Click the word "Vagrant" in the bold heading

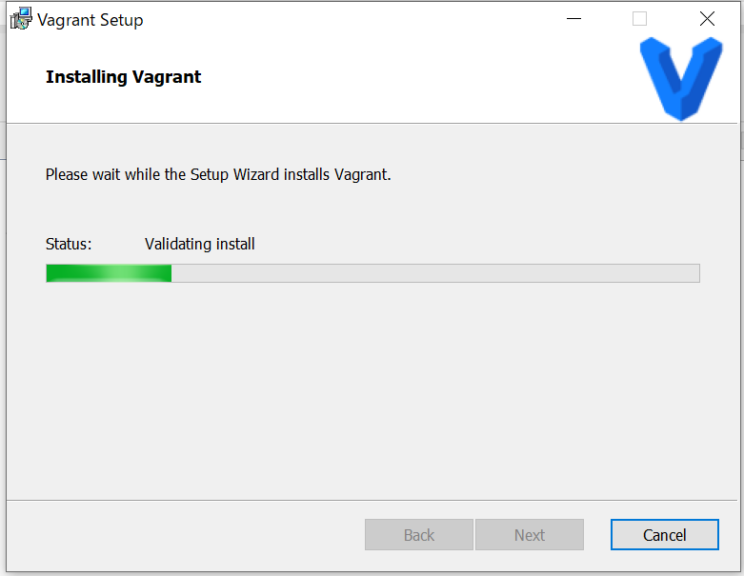tap(166, 77)
